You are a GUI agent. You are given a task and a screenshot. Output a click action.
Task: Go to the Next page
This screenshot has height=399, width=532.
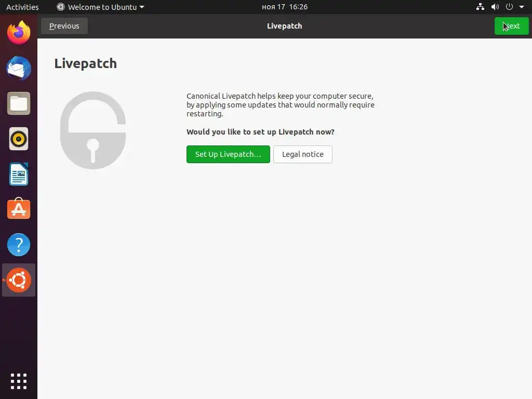[511, 26]
